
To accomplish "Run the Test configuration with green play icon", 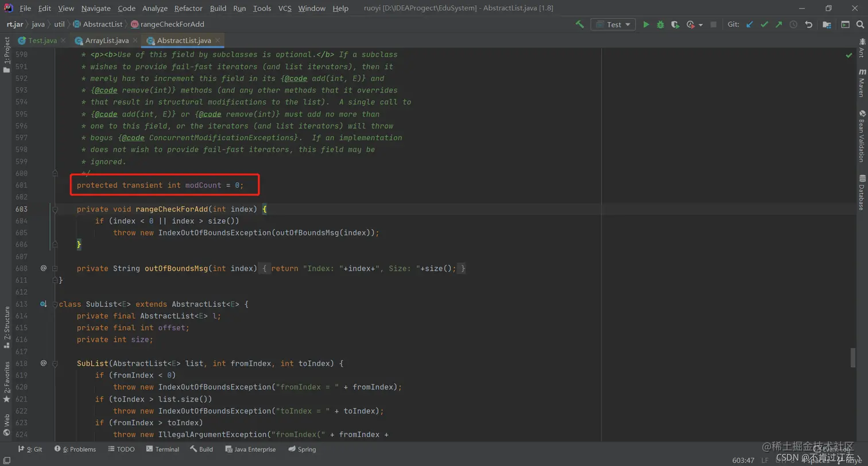I will (646, 25).
